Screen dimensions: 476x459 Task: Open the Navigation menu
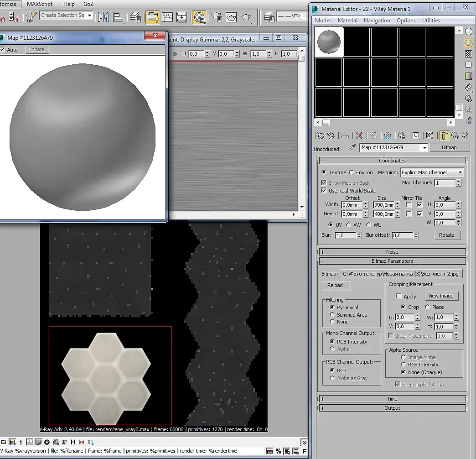click(x=377, y=21)
